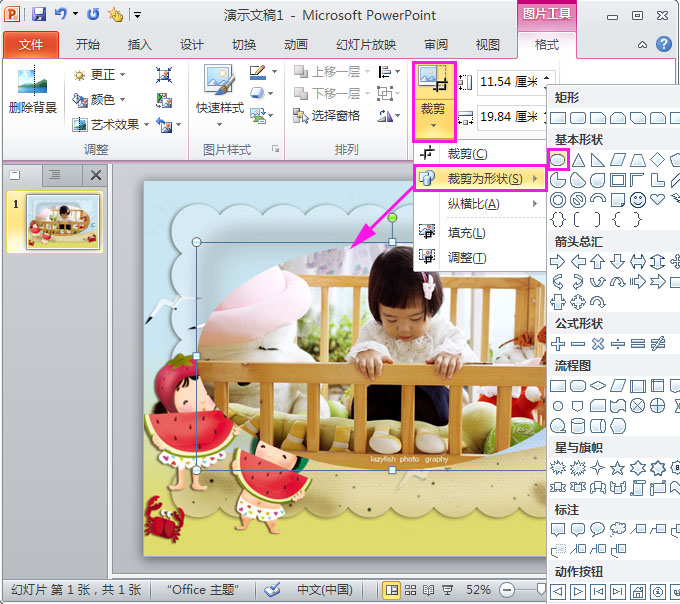
Task: Select 填充(L) in the crop menu
Action: (479, 233)
